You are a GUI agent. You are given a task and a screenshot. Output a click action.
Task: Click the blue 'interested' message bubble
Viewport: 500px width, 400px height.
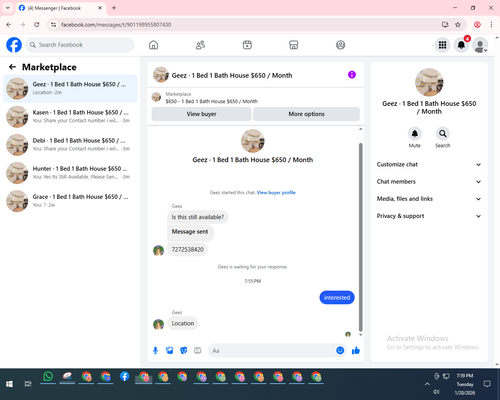[x=337, y=297]
